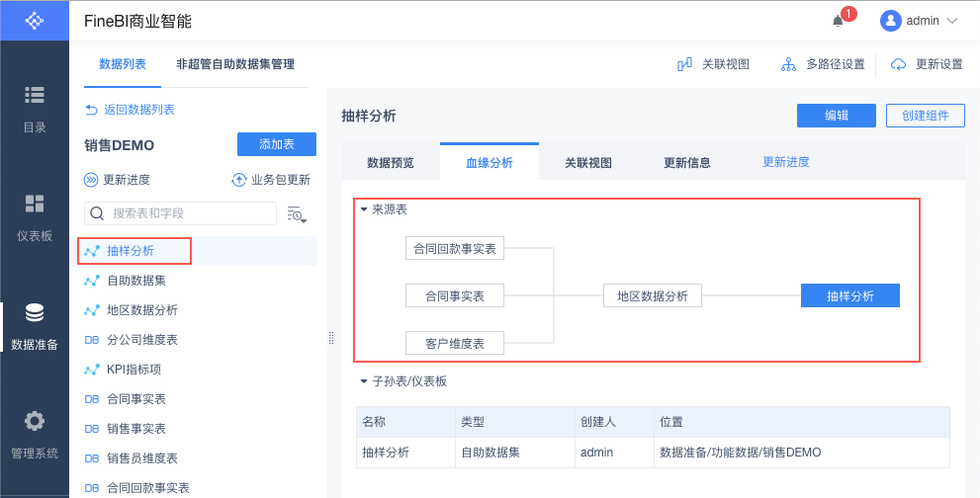The height and width of the screenshot is (498, 980).
Task: Click the 创建组件 create component button
Action: pyautogui.click(x=925, y=116)
